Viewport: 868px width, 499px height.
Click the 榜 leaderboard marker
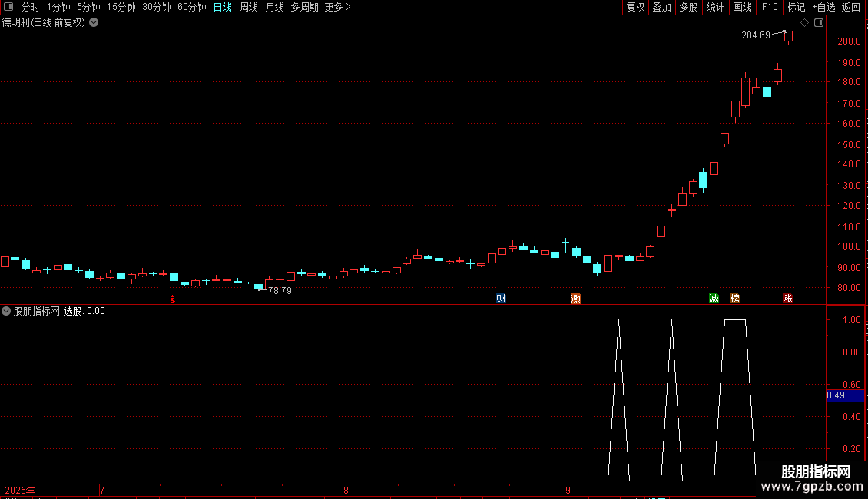point(734,299)
